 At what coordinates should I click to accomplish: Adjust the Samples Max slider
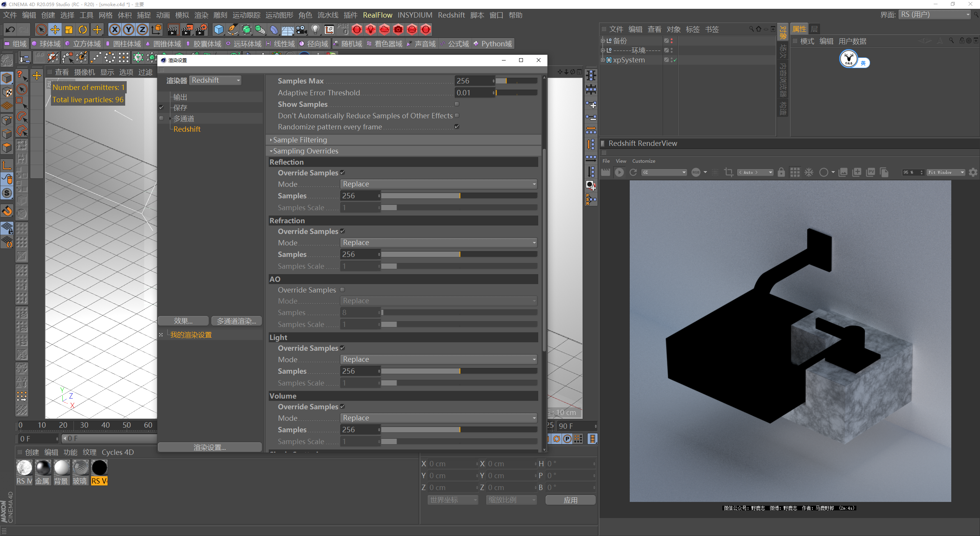click(x=517, y=81)
